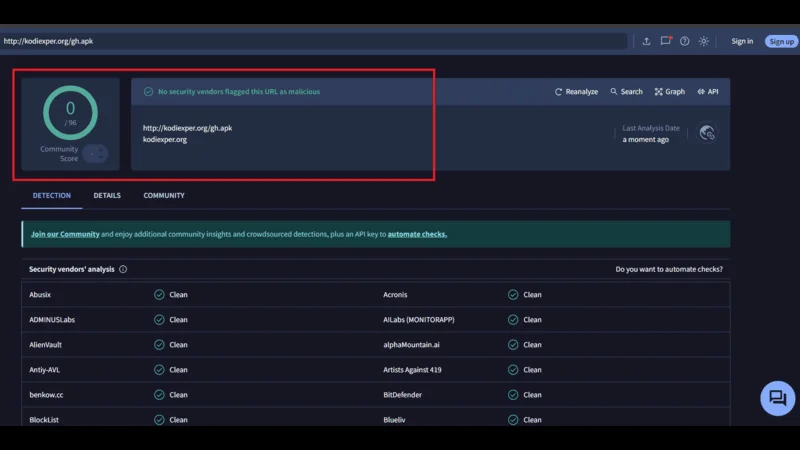Click the Search option in the report header
Image resolution: width=800 pixels, height=450 pixels.
pos(626,92)
